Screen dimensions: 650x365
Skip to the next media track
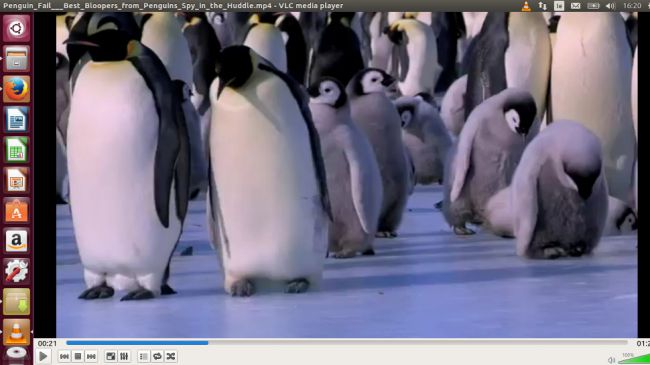click(91, 356)
